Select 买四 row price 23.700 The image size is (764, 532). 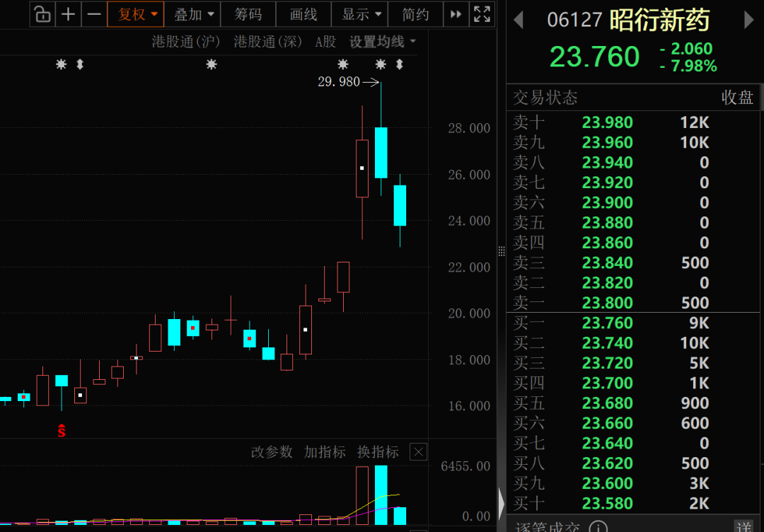click(x=608, y=383)
